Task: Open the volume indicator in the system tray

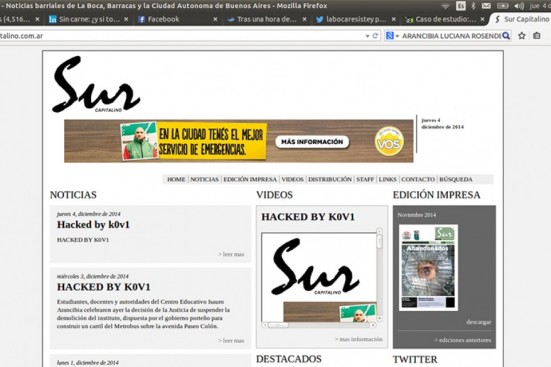Action: coord(519,6)
